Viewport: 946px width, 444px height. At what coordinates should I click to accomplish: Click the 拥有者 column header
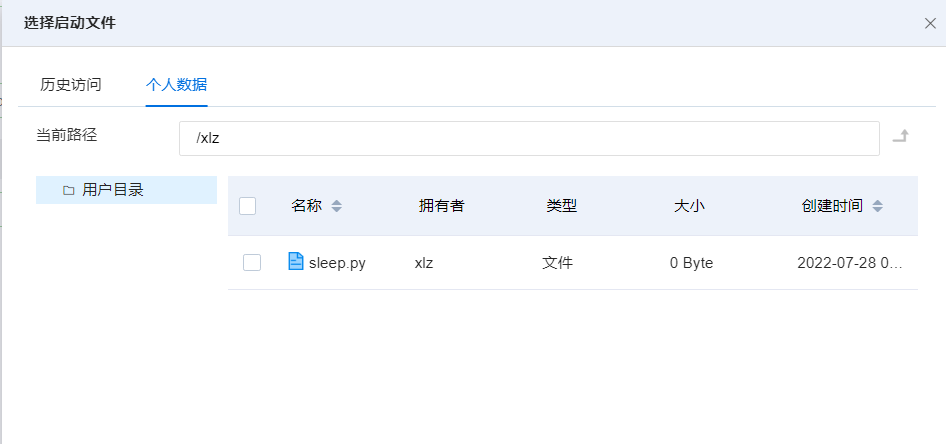tap(441, 206)
